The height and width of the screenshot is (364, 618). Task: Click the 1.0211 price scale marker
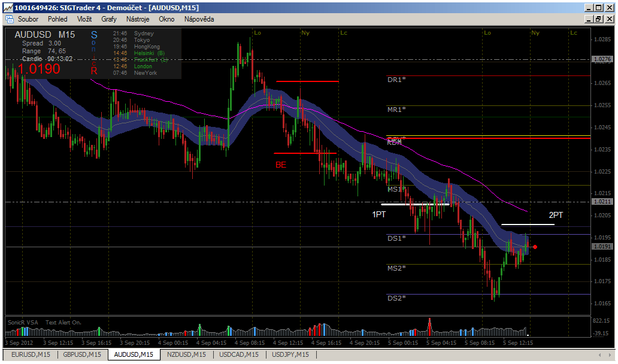pyautogui.click(x=602, y=202)
